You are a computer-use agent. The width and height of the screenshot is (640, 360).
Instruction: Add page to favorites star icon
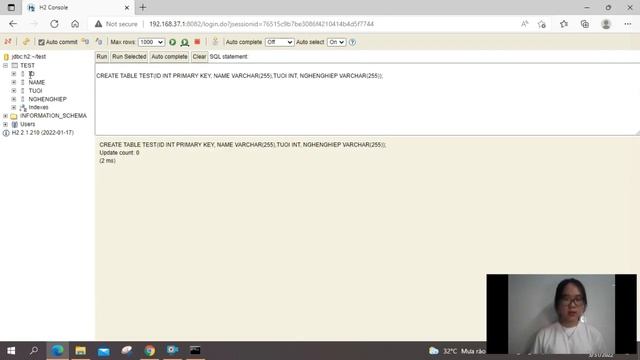click(x=542, y=24)
